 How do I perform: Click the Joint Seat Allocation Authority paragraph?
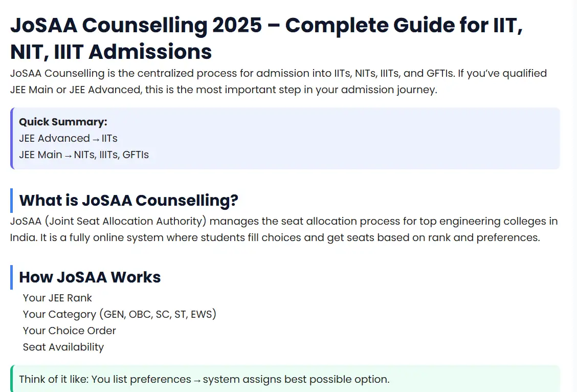pos(284,229)
